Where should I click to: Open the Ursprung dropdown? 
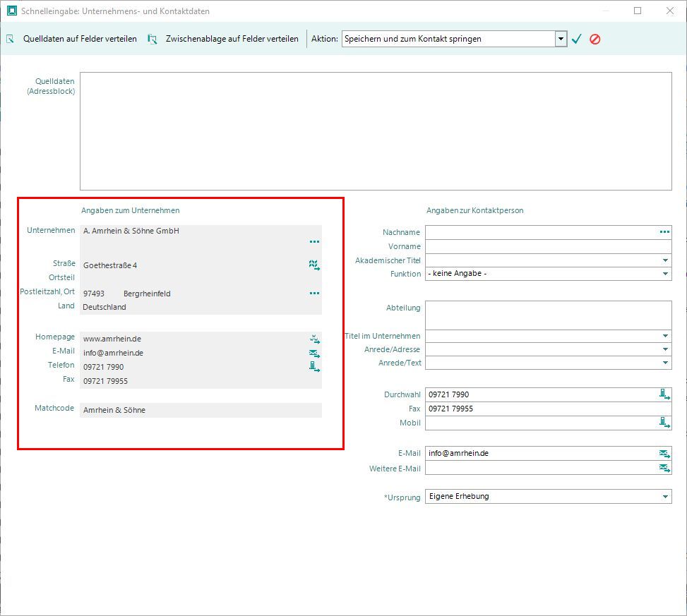click(x=665, y=497)
